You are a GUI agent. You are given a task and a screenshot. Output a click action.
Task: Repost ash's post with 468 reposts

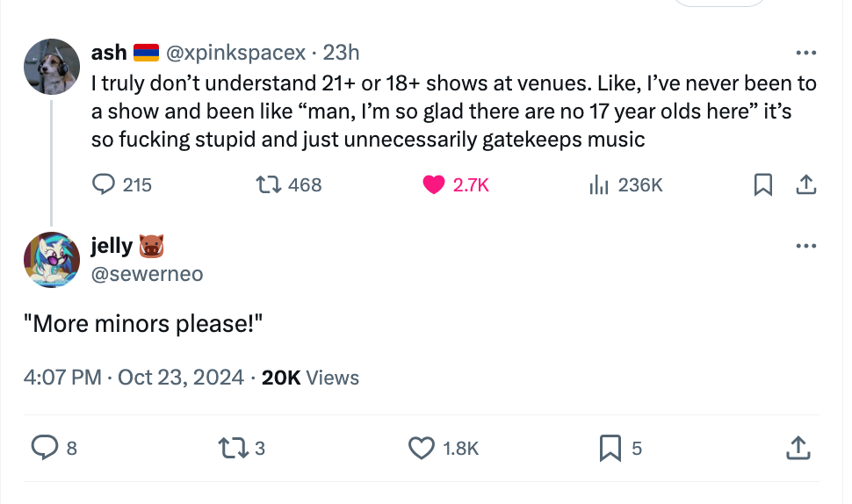264,184
